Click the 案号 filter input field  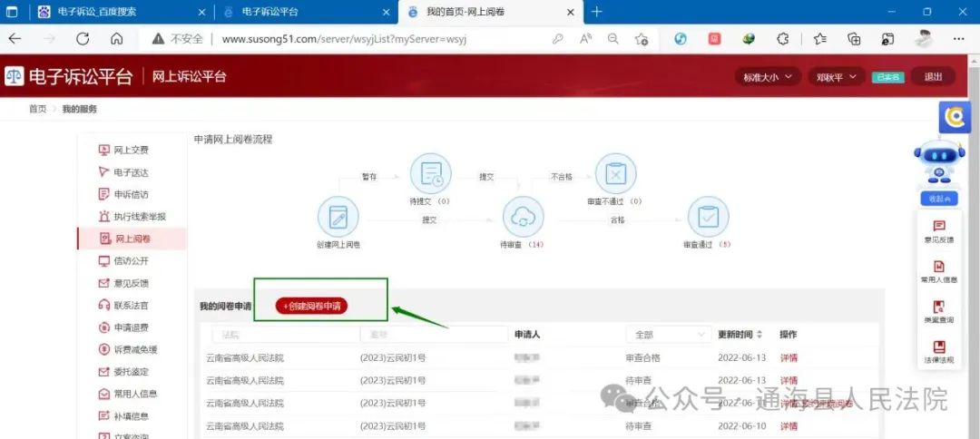[x=434, y=335]
